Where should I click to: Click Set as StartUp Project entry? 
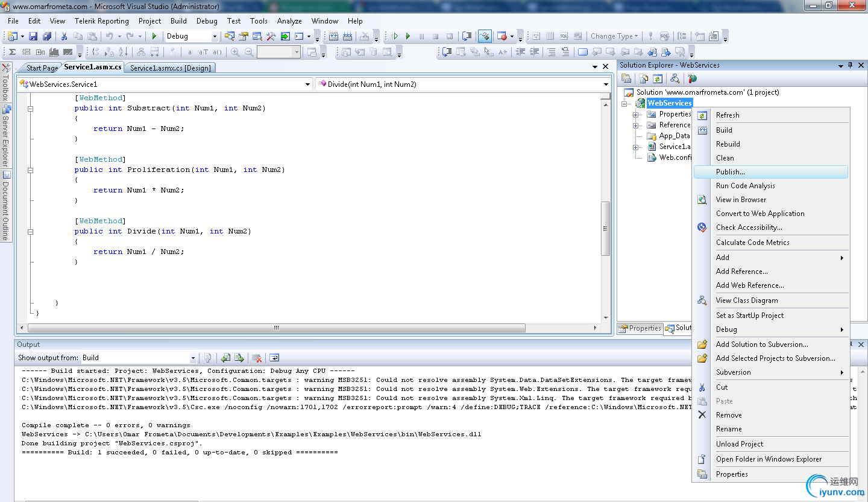pos(771,316)
